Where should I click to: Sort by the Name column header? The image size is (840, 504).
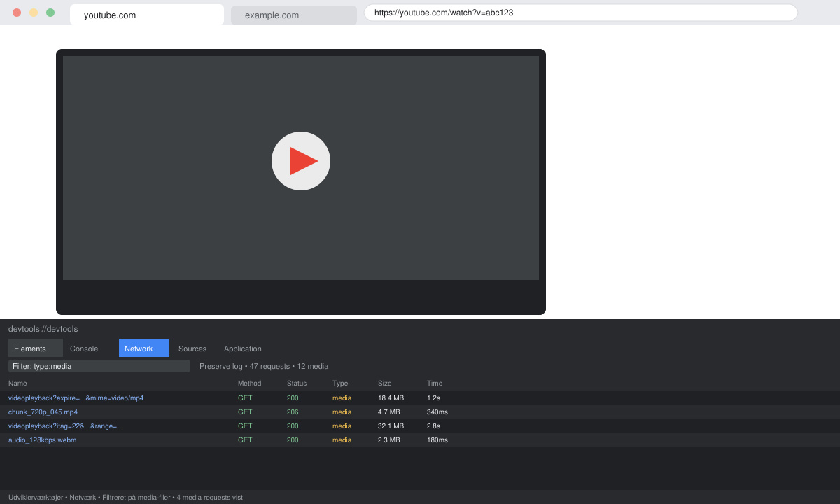click(17, 384)
